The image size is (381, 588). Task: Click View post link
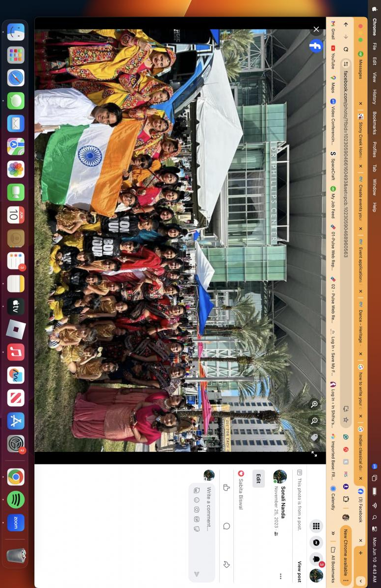point(300,571)
